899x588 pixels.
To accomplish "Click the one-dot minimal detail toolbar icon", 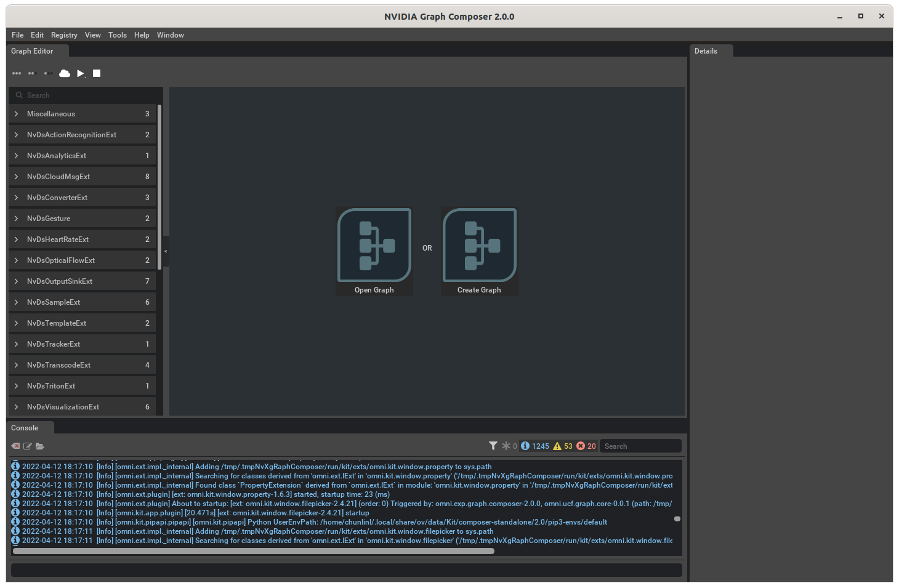I will coord(48,73).
